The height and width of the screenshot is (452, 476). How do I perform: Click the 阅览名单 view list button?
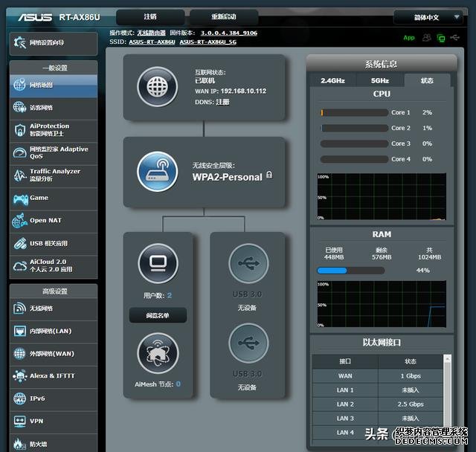[x=158, y=315]
